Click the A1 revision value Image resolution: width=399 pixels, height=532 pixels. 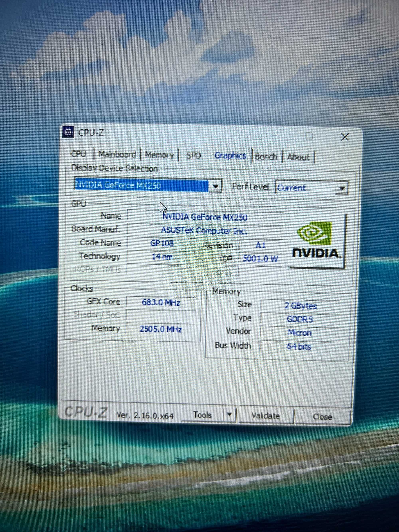[x=261, y=245]
